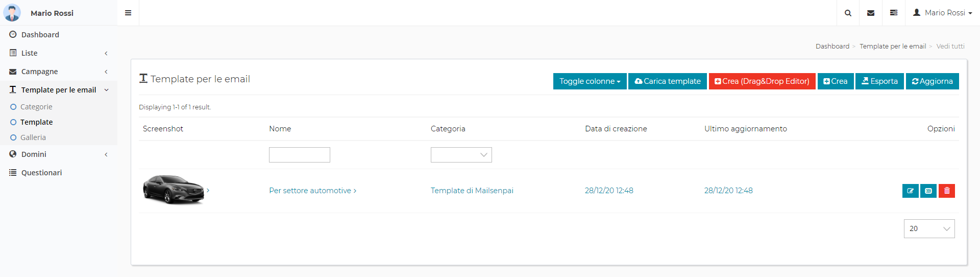Open Mario Rossi user menu in header
Image resolution: width=980 pixels, height=277 pixels.
[942, 13]
